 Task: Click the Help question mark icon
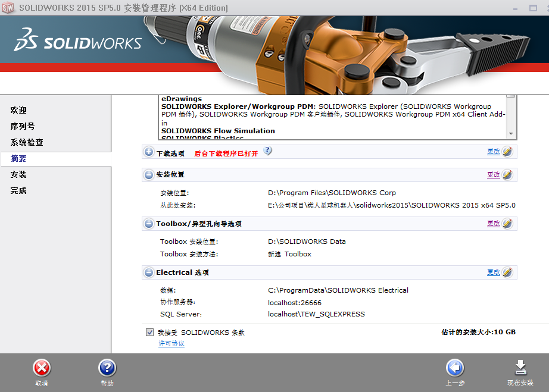pyautogui.click(x=107, y=368)
